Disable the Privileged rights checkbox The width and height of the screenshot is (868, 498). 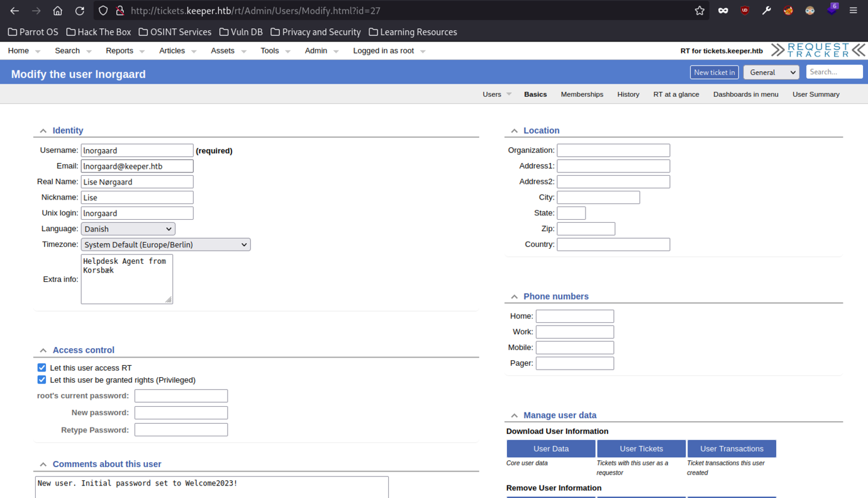tap(42, 379)
